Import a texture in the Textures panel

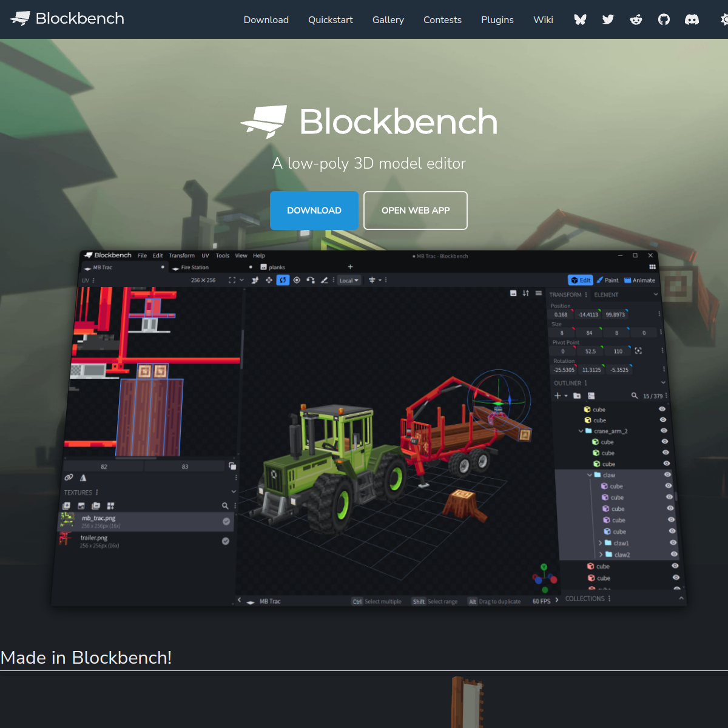(x=66, y=505)
